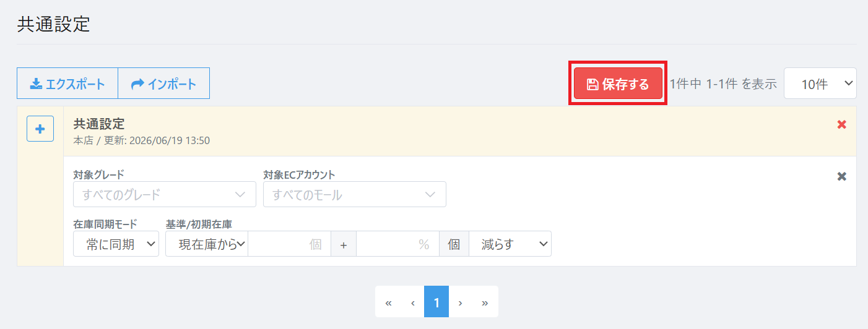Click the インポート import button
Screen dimensions: 868x329
164,83
